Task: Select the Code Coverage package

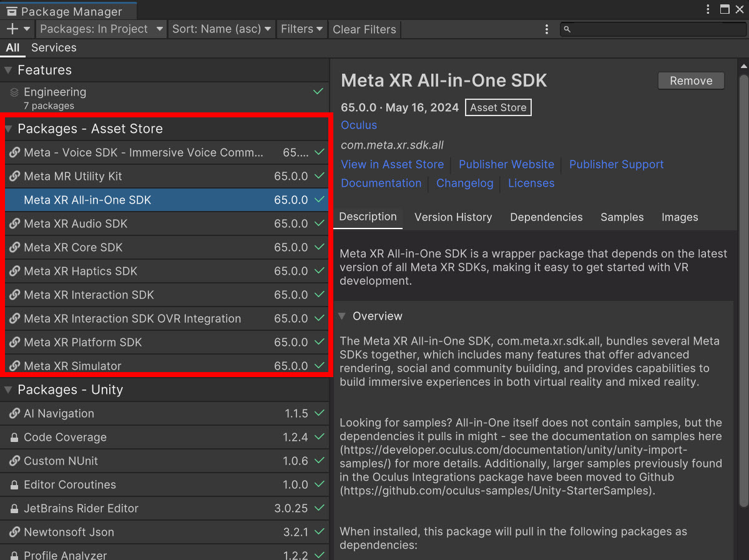Action: tap(165, 437)
